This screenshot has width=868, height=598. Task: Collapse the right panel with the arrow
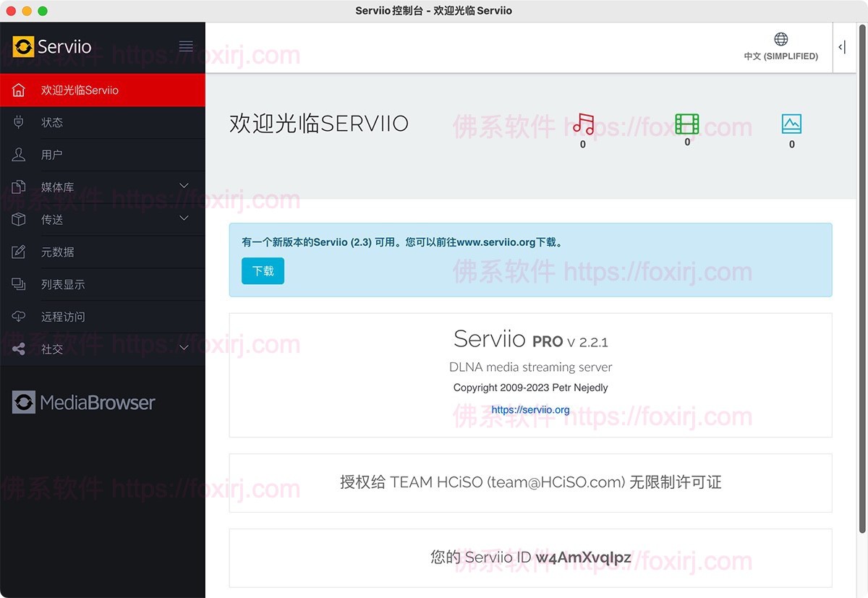tap(841, 46)
